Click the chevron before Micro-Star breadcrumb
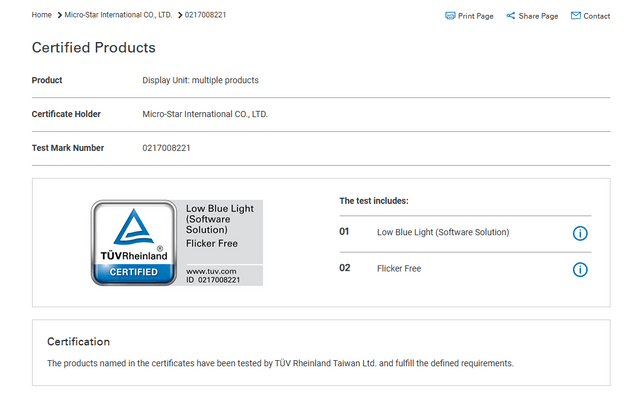The height and width of the screenshot is (396, 640). pos(60,15)
